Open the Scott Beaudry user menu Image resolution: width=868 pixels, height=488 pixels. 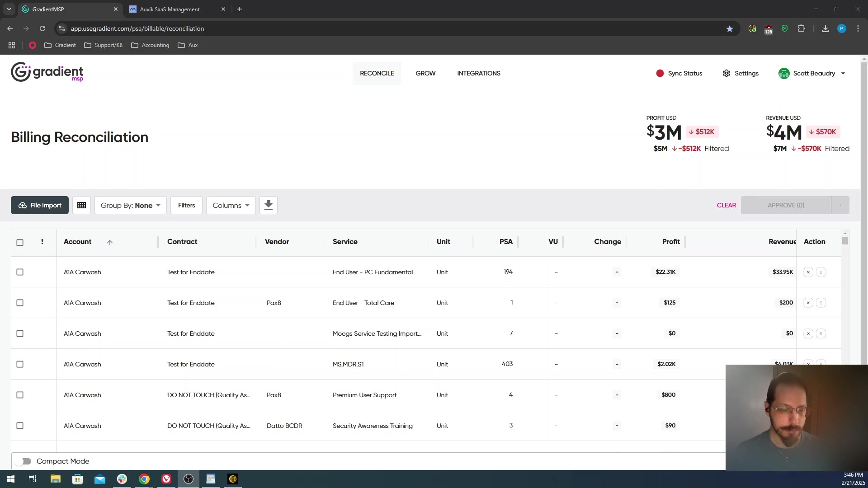[x=814, y=73]
